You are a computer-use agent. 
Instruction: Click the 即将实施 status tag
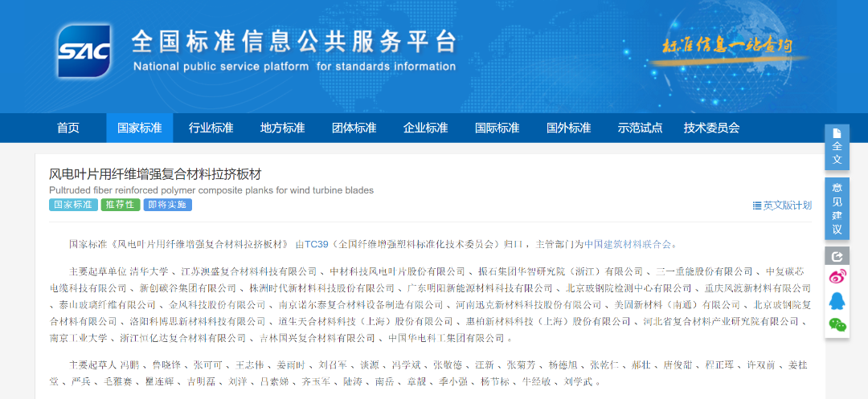(x=167, y=205)
